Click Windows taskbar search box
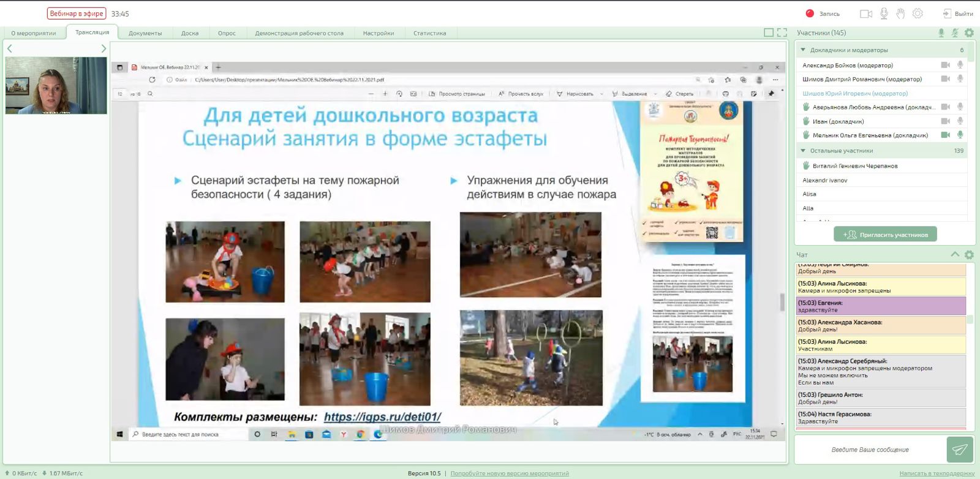 click(189, 434)
